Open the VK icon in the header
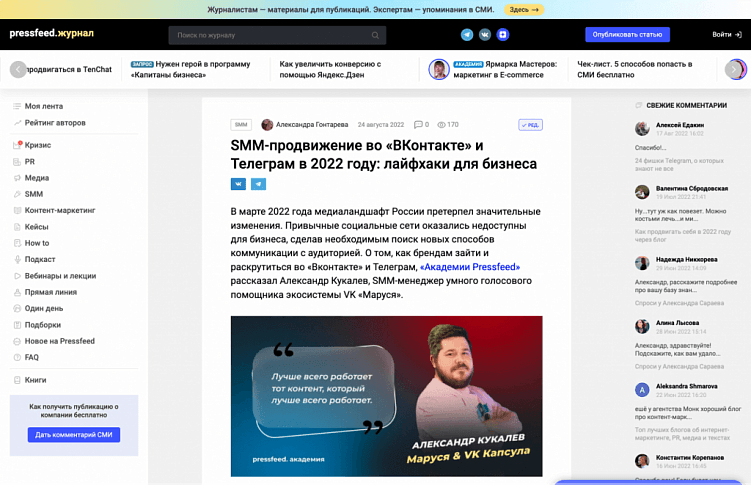The image size is (751, 485). pyautogui.click(x=485, y=34)
